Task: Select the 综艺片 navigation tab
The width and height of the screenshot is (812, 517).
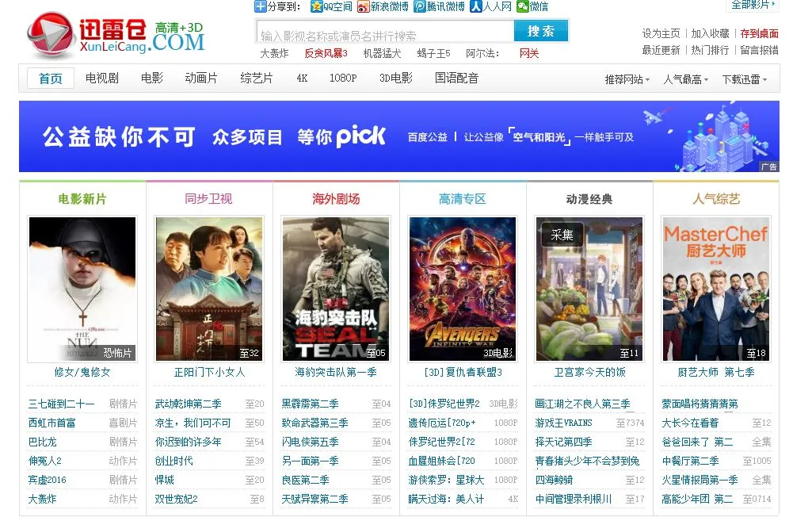Action: [x=257, y=79]
